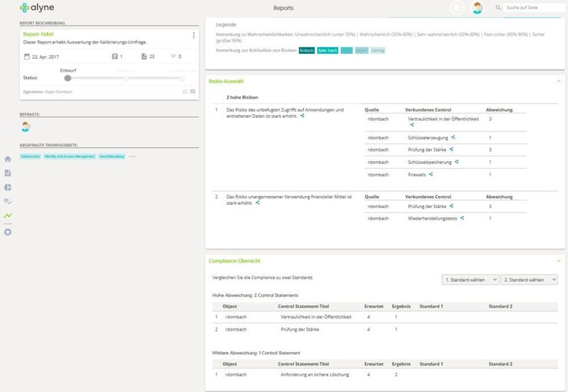Click the calendar icon next to 23. Apr. 2017
The height and width of the screenshot is (392, 568).
[x=27, y=57]
